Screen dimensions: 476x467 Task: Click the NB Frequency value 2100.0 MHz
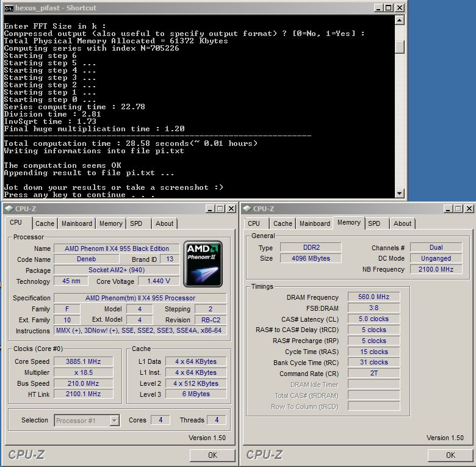(436, 269)
